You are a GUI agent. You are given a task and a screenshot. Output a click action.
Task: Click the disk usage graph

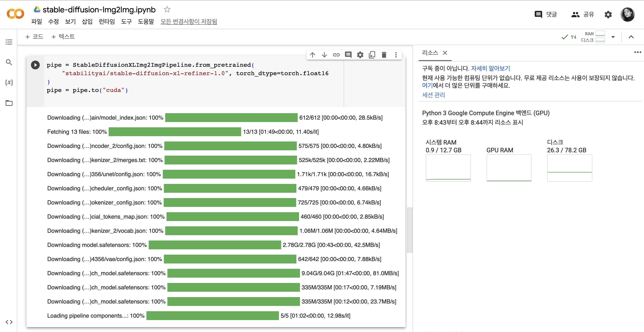pyautogui.click(x=570, y=168)
